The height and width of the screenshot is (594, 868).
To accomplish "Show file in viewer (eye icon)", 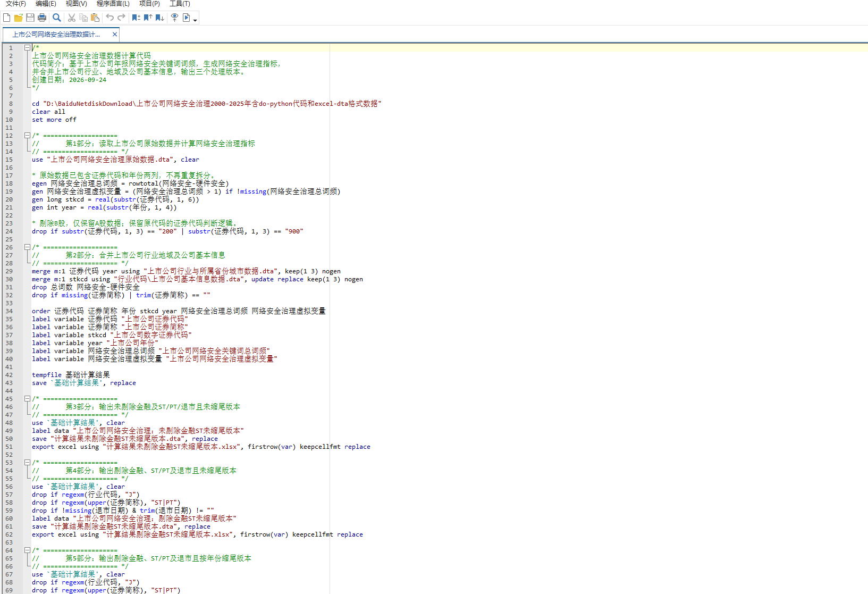I will (x=174, y=18).
